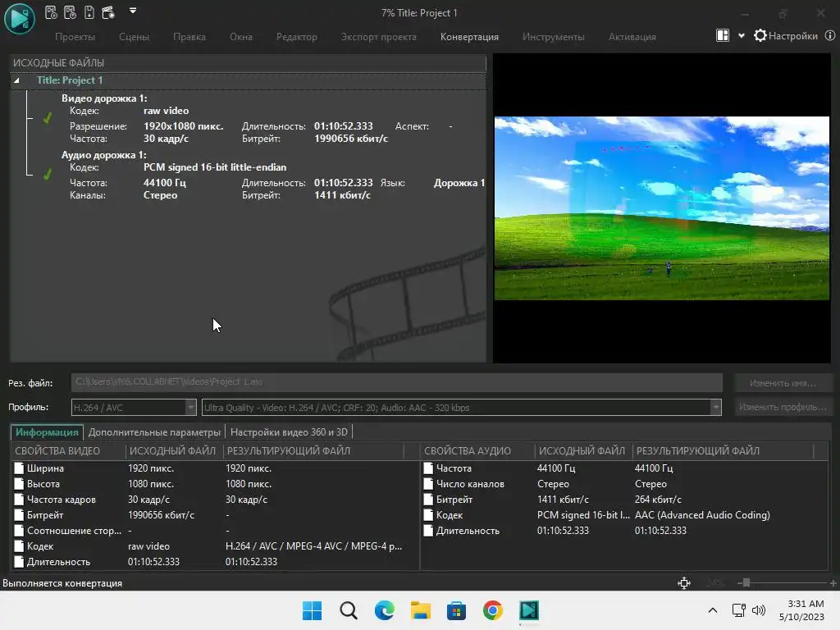Open the Сцены menu
This screenshot has width=840, height=630.
pos(134,37)
